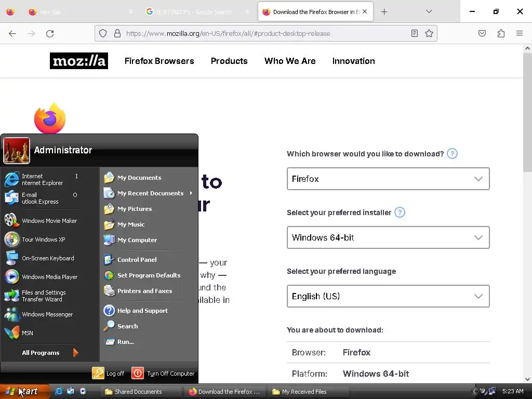
Task: Reload the current page
Action: click(x=50, y=33)
